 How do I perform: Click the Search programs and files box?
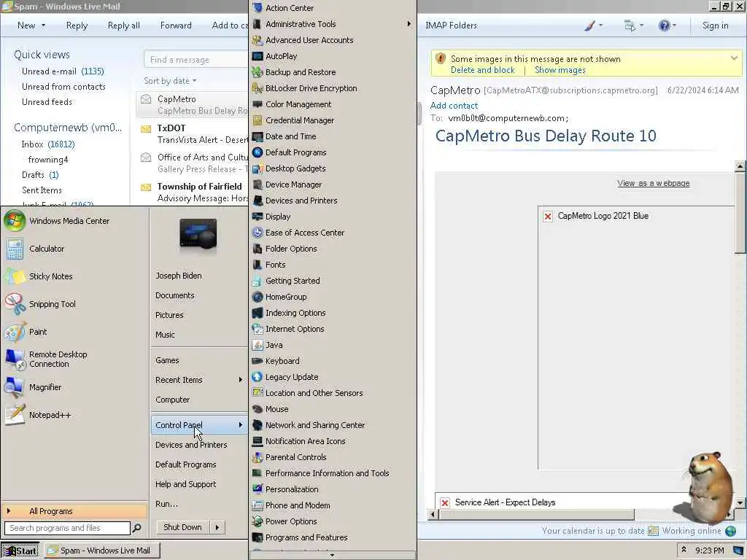pos(67,528)
